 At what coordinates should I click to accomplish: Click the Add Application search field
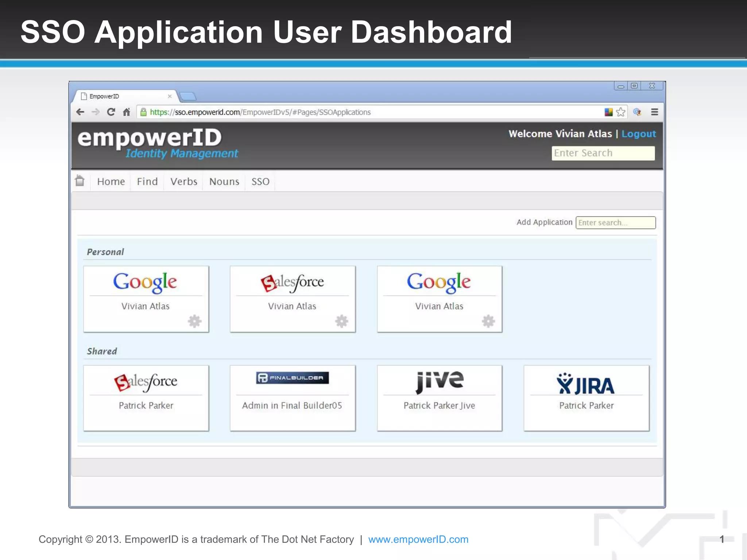(x=615, y=222)
